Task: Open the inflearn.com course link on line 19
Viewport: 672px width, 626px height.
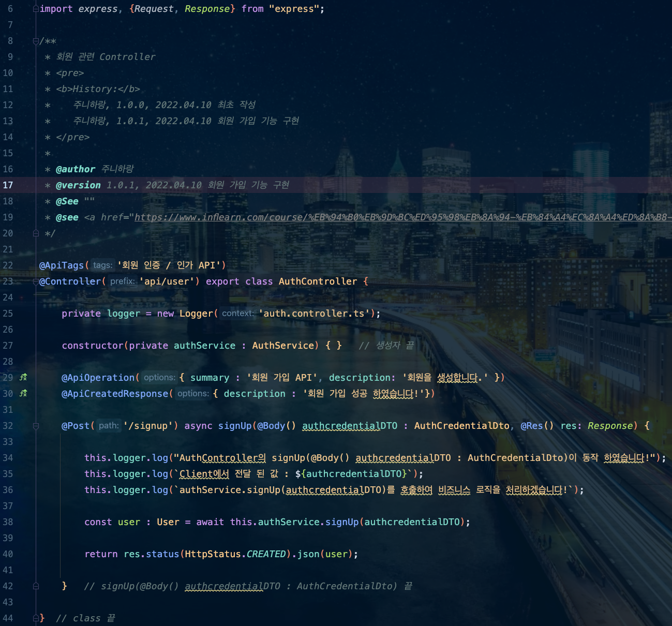Action: (403, 217)
